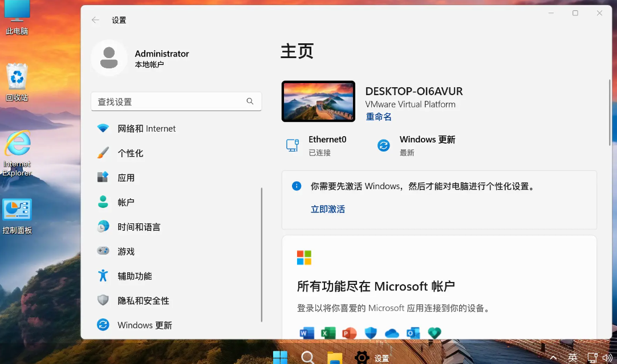Click the Microsoft logo in account card
This screenshot has height=364, width=617.
pyautogui.click(x=304, y=258)
